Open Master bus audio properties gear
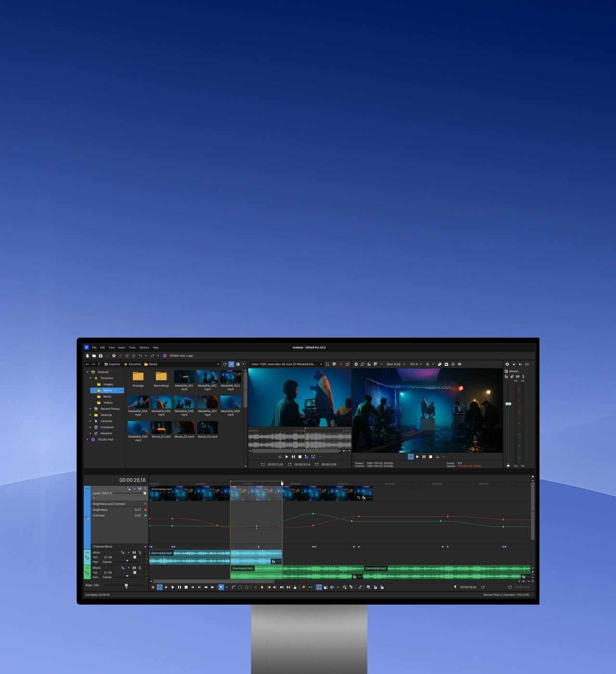616x674 pixels. (x=507, y=364)
